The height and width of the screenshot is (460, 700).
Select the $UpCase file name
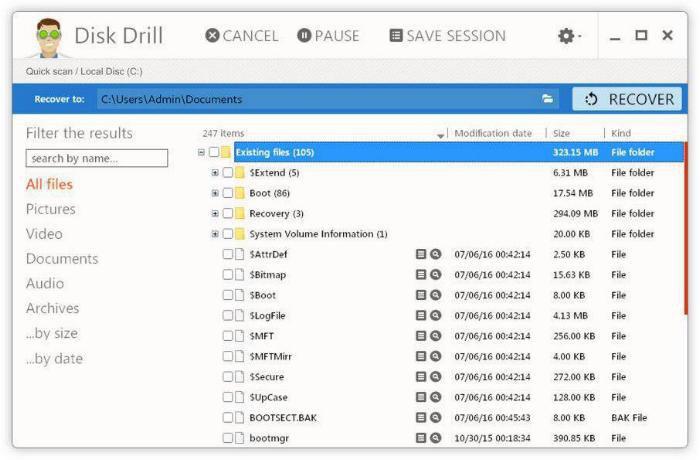coord(268,397)
